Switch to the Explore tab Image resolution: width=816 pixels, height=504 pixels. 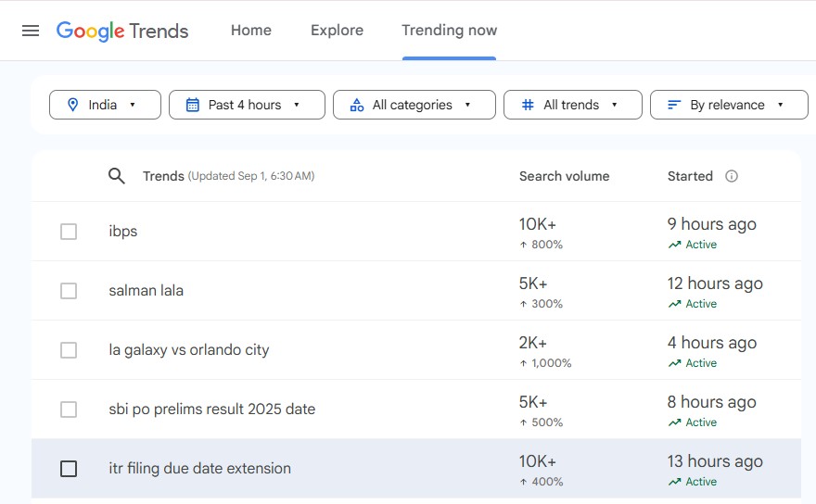click(x=337, y=31)
